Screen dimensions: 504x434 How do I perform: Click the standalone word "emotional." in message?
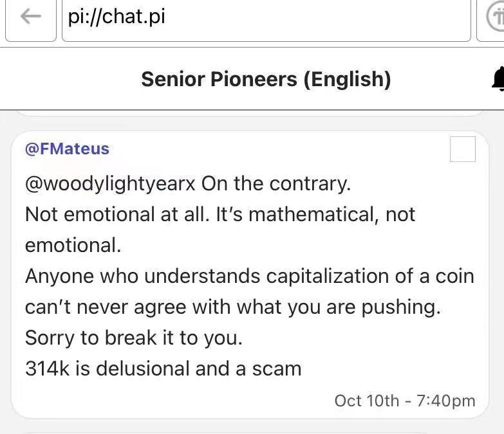pos(73,245)
